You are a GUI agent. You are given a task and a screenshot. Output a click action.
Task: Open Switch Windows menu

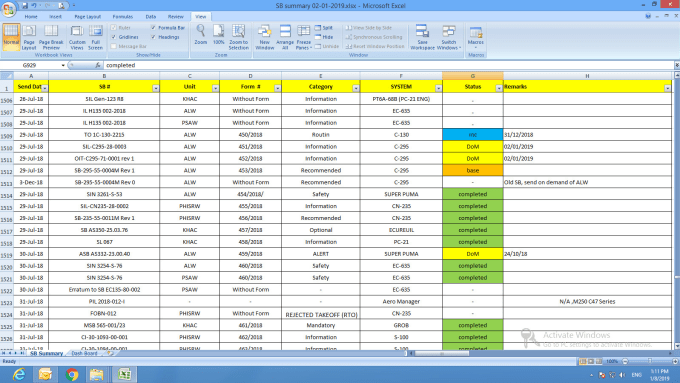449,37
